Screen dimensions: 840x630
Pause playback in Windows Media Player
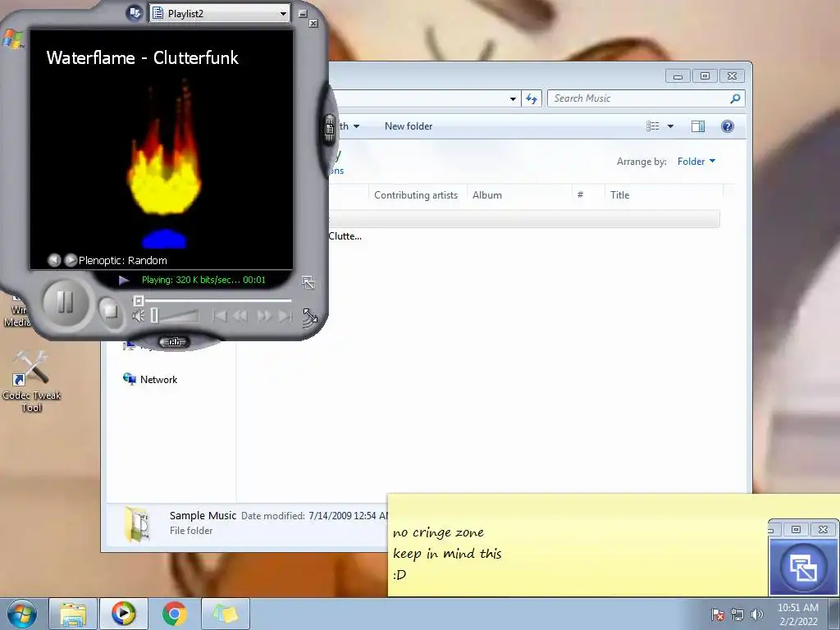(x=66, y=303)
